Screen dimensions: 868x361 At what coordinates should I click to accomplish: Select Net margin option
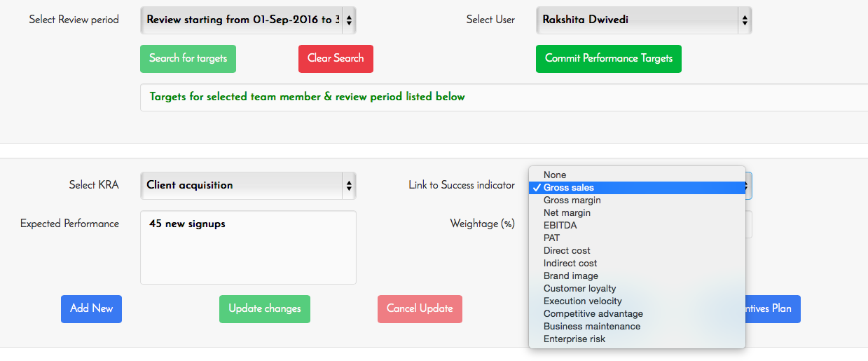tap(637, 213)
